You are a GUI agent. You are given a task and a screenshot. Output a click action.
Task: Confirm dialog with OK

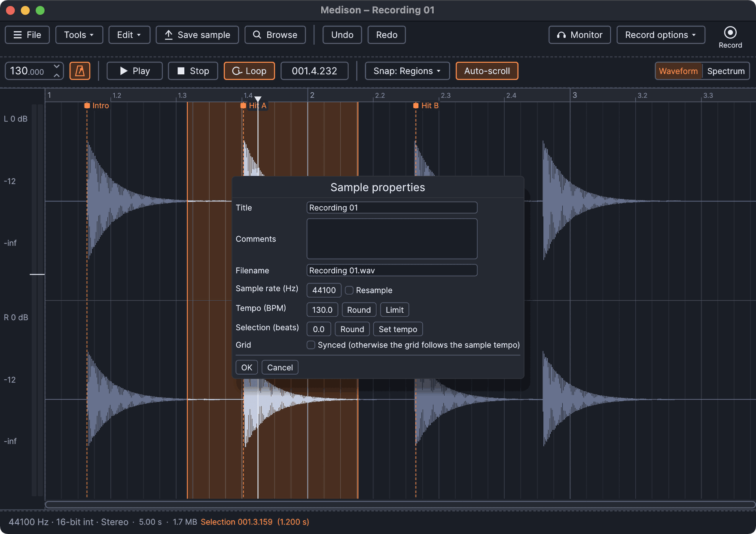(x=247, y=367)
